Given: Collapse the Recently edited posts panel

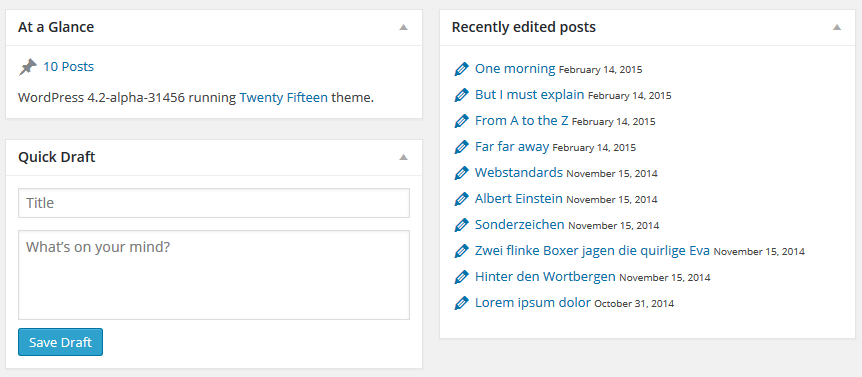Looking at the screenshot, I should pyautogui.click(x=837, y=27).
